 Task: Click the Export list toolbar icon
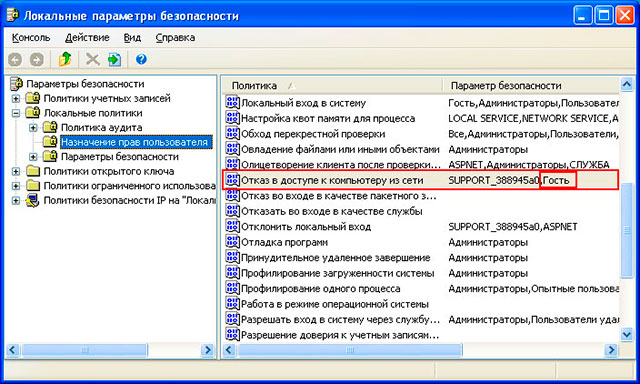114,60
